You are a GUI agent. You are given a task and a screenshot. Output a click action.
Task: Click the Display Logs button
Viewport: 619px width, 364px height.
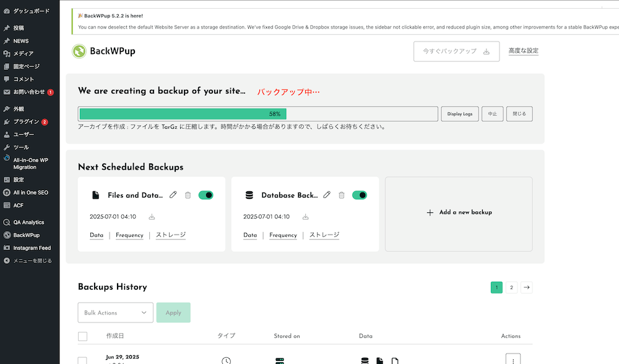(x=460, y=114)
